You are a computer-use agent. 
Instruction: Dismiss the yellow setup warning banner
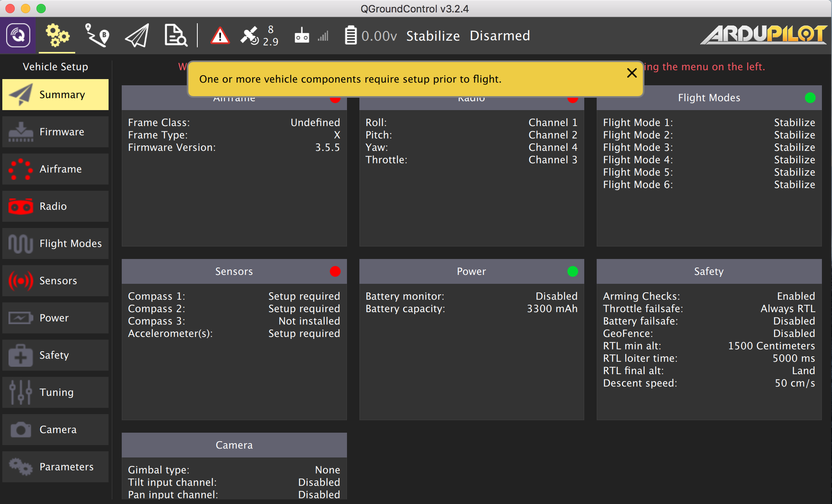(x=632, y=73)
